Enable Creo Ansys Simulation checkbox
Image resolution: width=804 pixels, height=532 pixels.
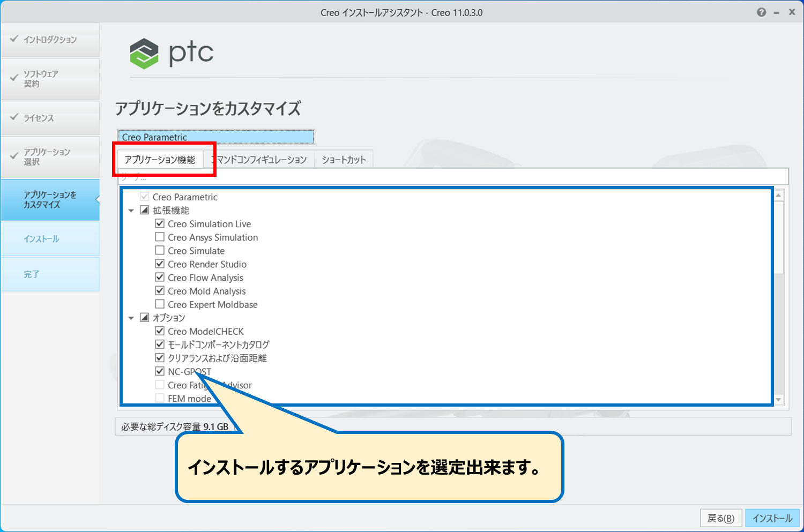[x=160, y=237]
